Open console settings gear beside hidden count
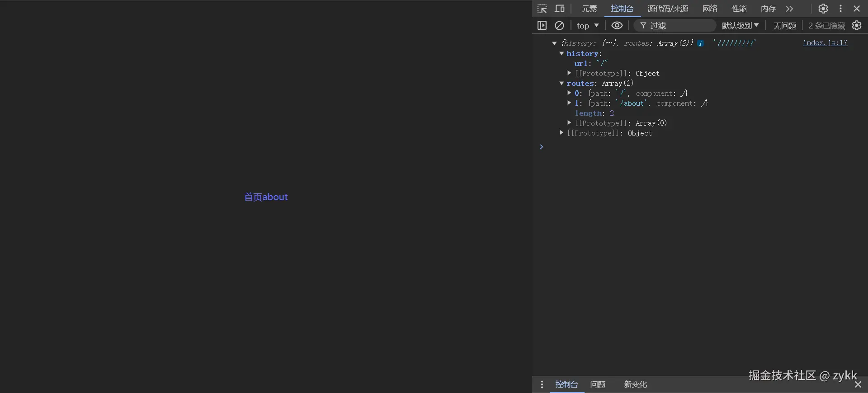 coord(857,25)
